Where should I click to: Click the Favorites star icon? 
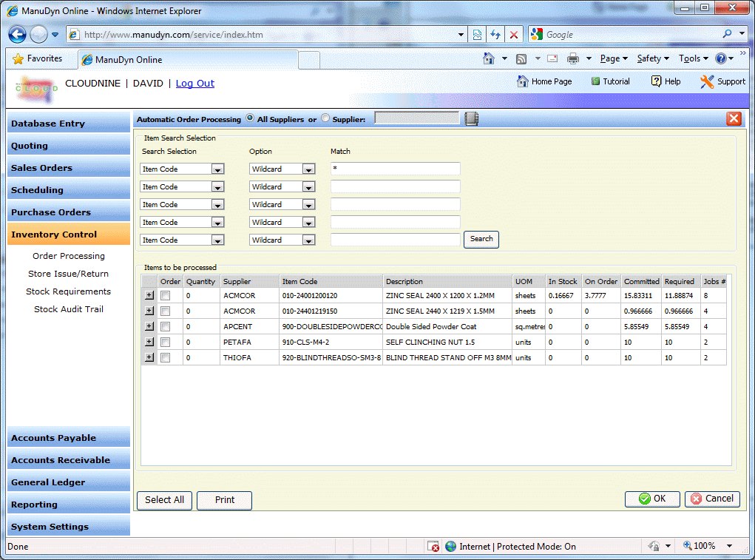point(18,58)
